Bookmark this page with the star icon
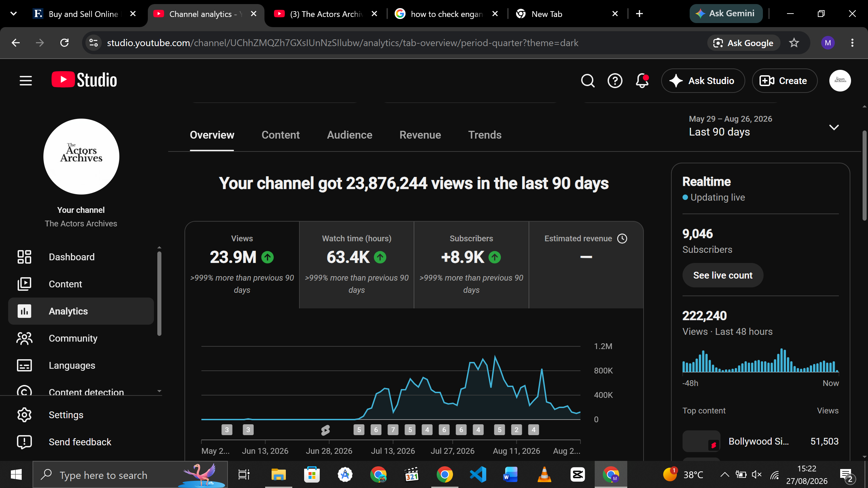This screenshot has width=868, height=488. [794, 43]
